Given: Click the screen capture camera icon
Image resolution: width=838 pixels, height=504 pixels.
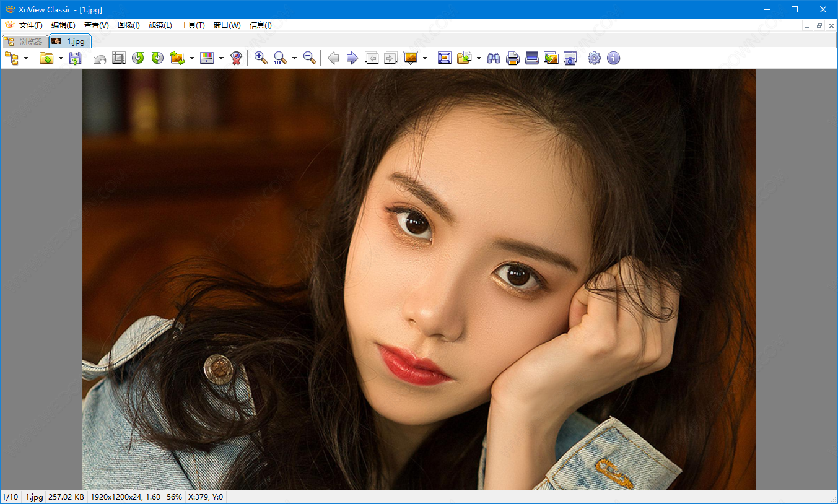Looking at the screenshot, I should point(570,58).
